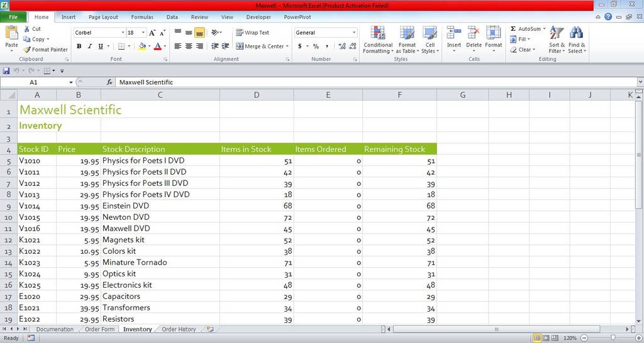The width and height of the screenshot is (644, 343).
Task: Click the Orientation text-angle icon
Action: (x=215, y=33)
